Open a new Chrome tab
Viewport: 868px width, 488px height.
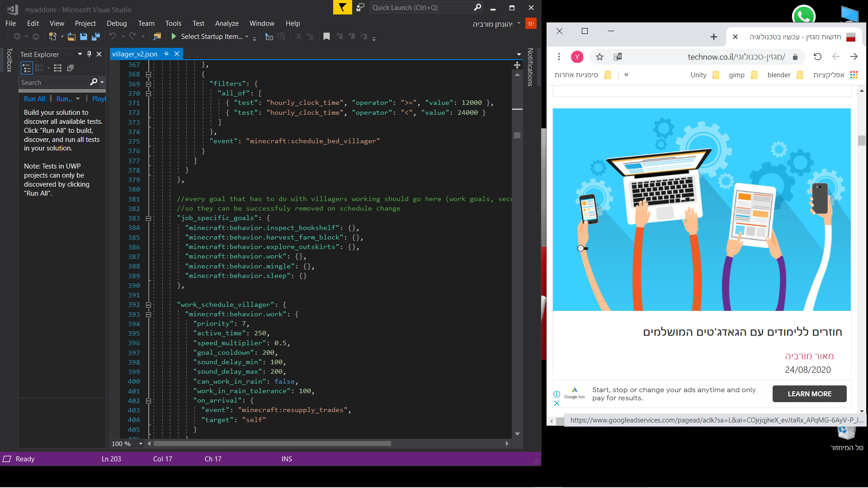[x=713, y=37]
